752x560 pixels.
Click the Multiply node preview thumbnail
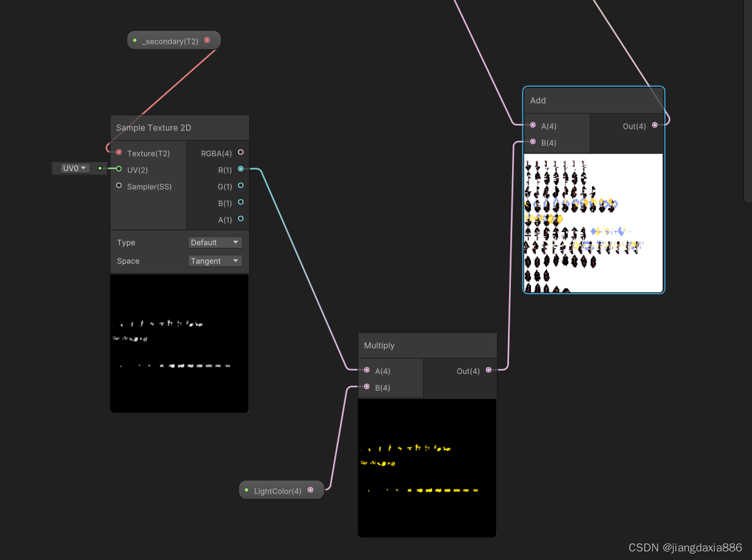pyautogui.click(x=427, y=468)
